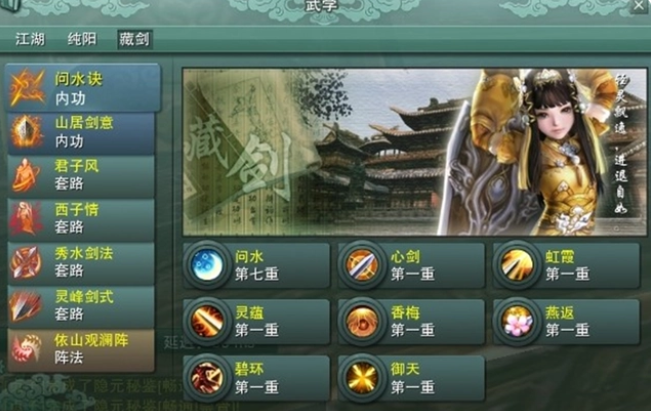This screenshot has width=651, height=411.
Task: Open 西子情 套路 in sidebar
Action: pyautogui.click(x=81, y=220)
